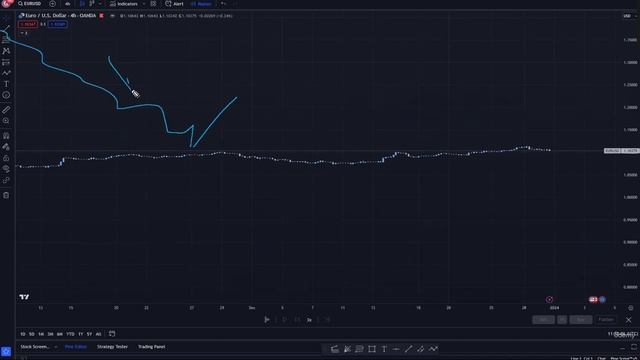Click the replay Sell button

543,320
